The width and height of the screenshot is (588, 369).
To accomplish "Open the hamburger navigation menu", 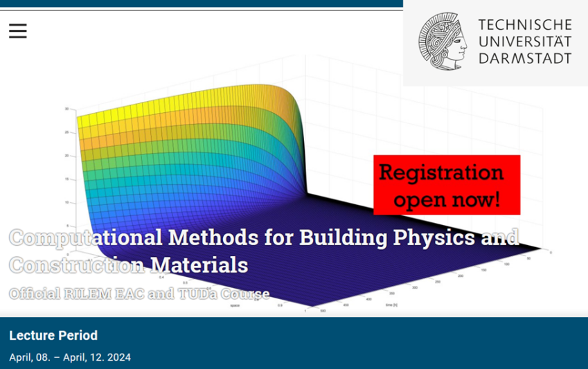I will [x=18, y=30].
